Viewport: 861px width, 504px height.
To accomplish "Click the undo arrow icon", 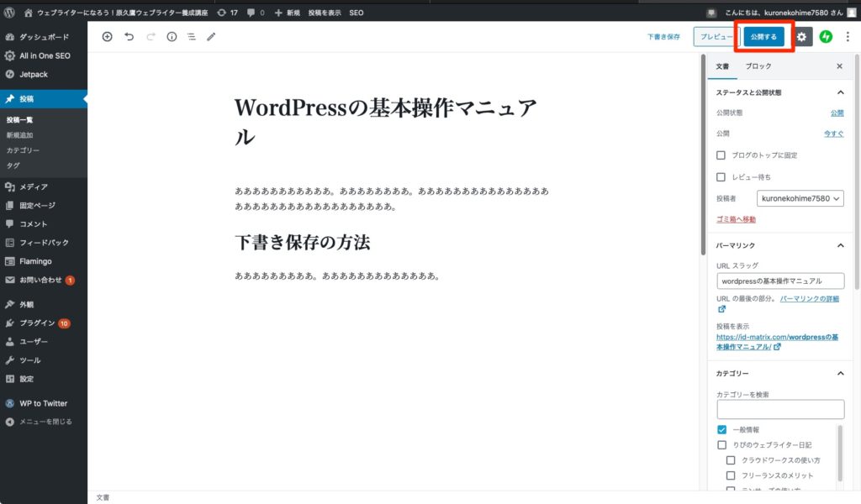I will coord(129,37).
